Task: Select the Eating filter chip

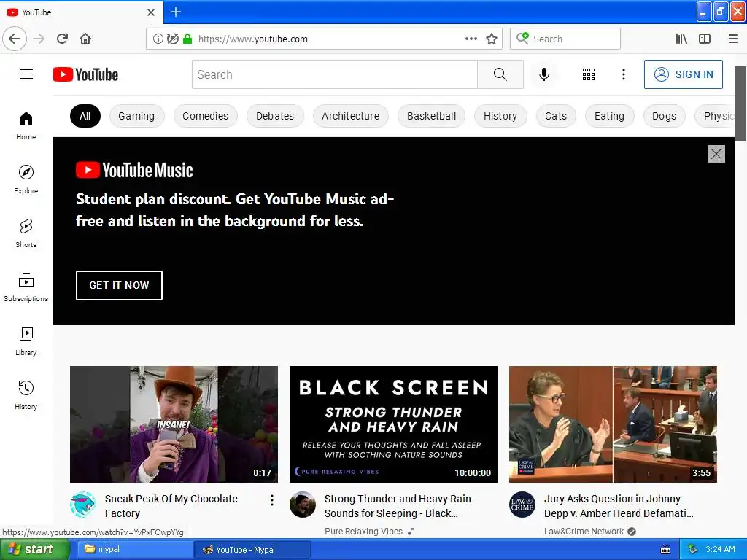Action: pos(609,116)
